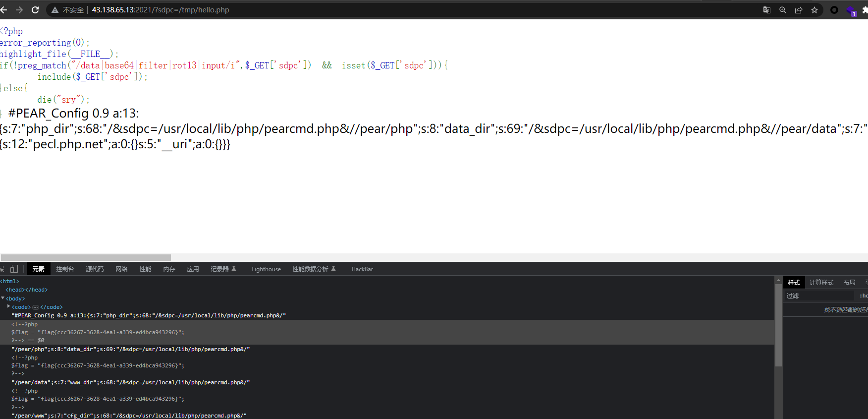Select the head element in DOM tree
868x419 pixels.
(27, 290)
